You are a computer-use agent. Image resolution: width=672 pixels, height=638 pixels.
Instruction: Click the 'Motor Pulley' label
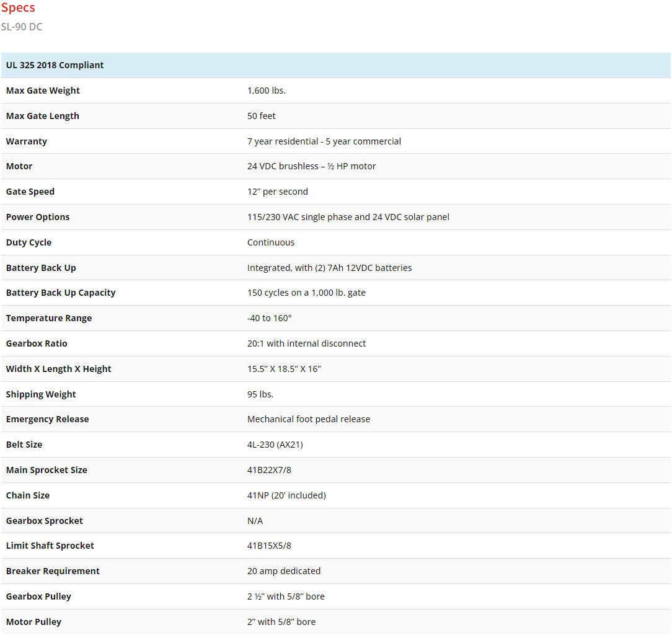[33, 622]
